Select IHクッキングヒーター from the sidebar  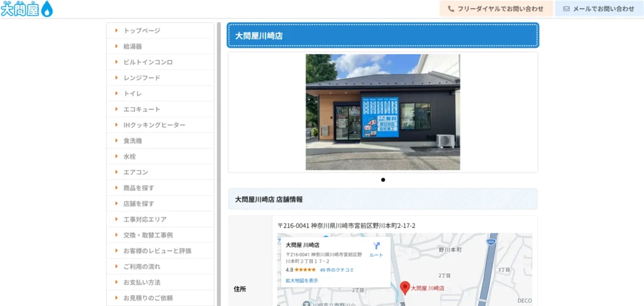pos(154,125)
